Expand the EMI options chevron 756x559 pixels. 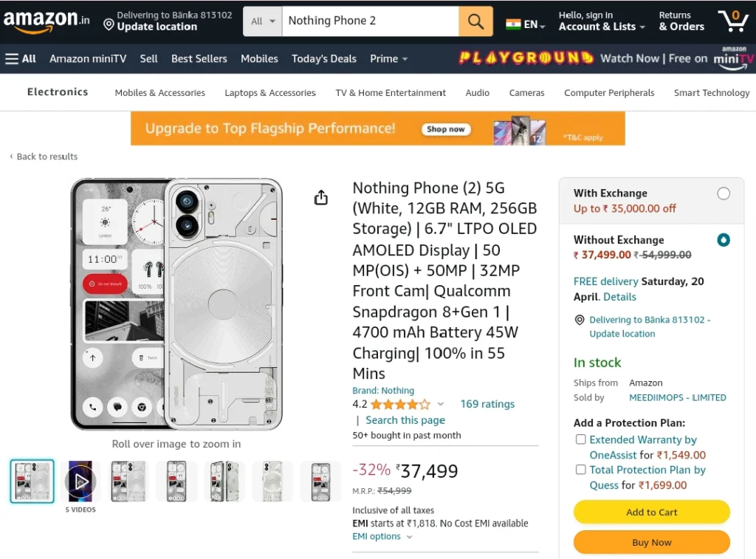pos(409,537)
